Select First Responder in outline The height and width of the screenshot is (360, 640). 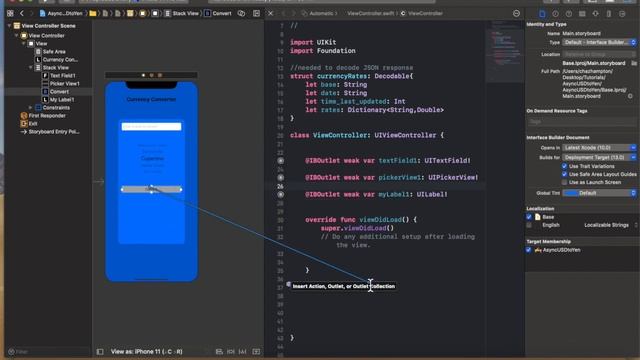[43, 116]
